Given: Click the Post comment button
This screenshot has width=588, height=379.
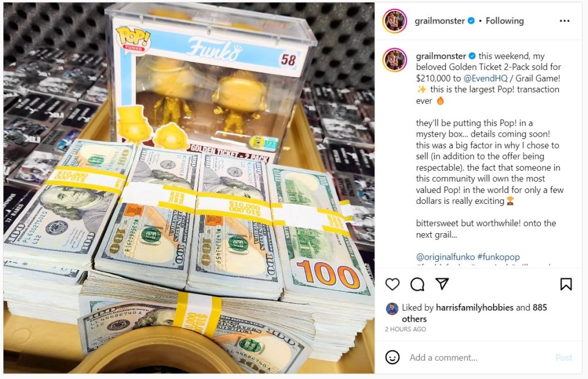Looking at the screenshot, I should coord(564,358).
